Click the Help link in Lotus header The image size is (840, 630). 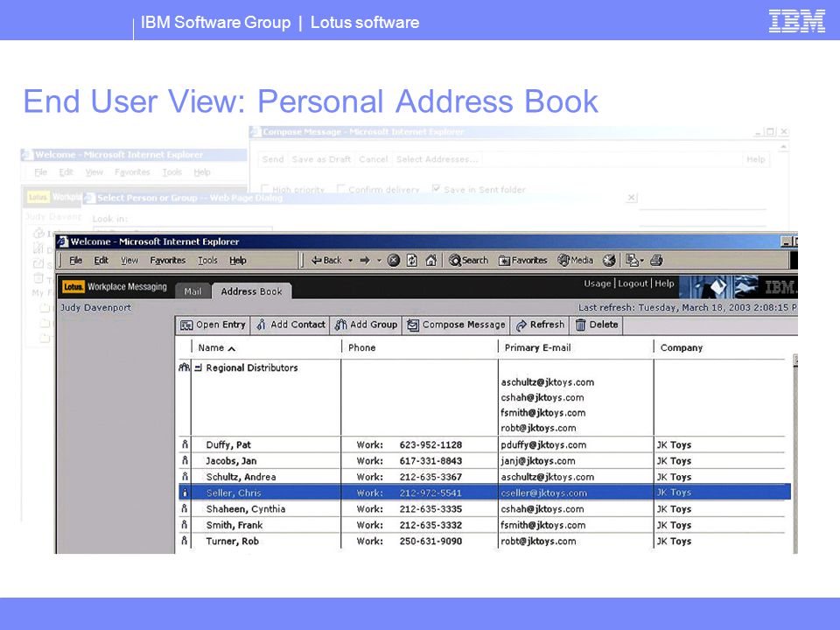click(664, 283)
